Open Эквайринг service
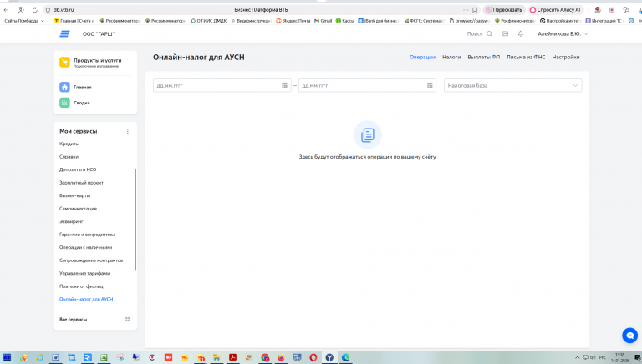This screenshot has height=364, width=642. [71, 222]
